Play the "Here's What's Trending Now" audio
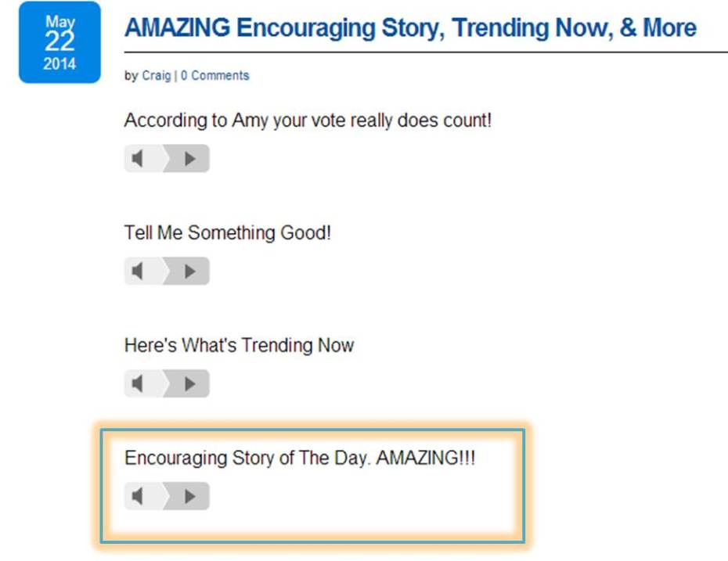The height and width of the screenshot is (561, 728). [x=189, y=384]
